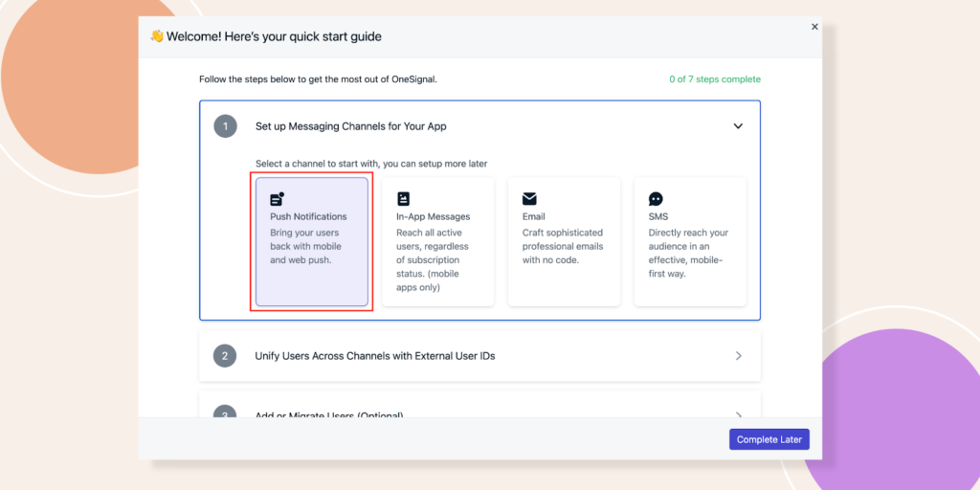Select the Push Notifications card description
The image size is (980, 490).
[x=308, y=246]
